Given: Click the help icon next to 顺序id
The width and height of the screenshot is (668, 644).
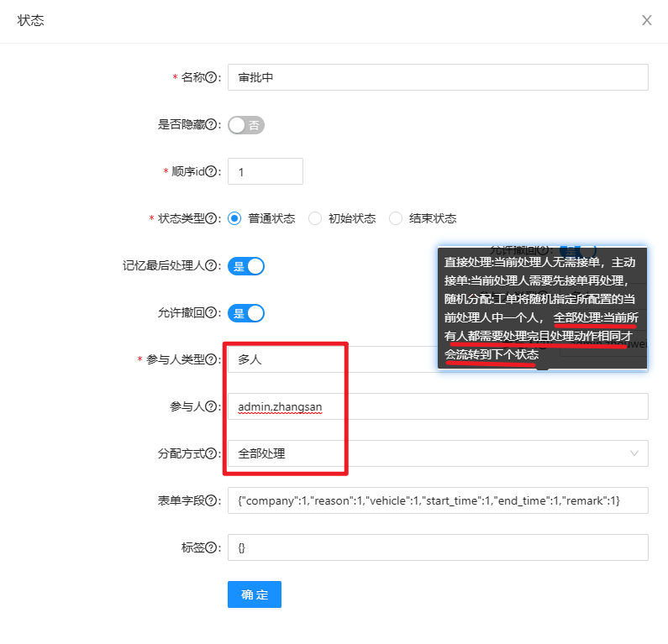Looking at the screenshot, I should pyautogui.click(x=211, y=171).
